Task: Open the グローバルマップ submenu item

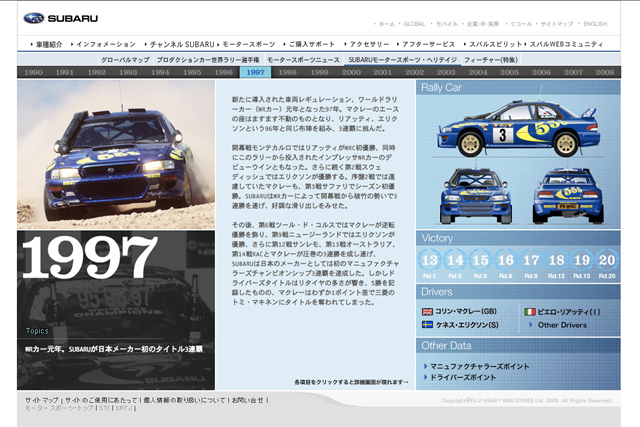Action: click(125, 60)
